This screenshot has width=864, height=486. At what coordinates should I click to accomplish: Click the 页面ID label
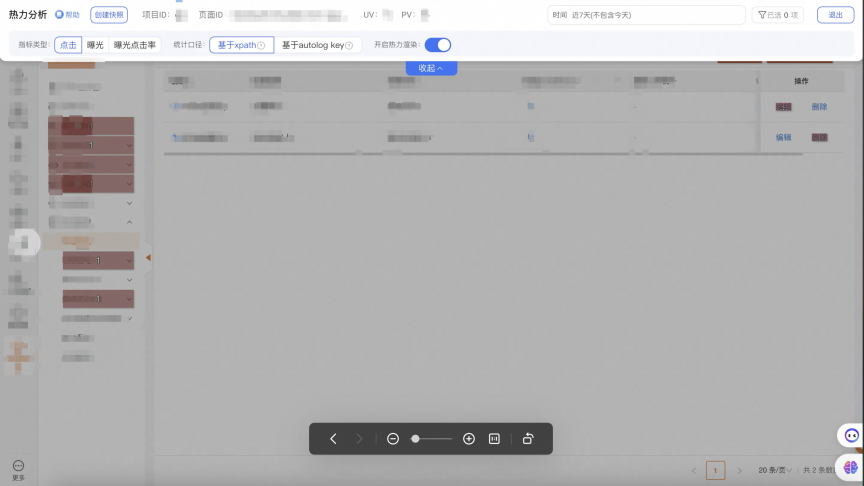tap(211, 15)
